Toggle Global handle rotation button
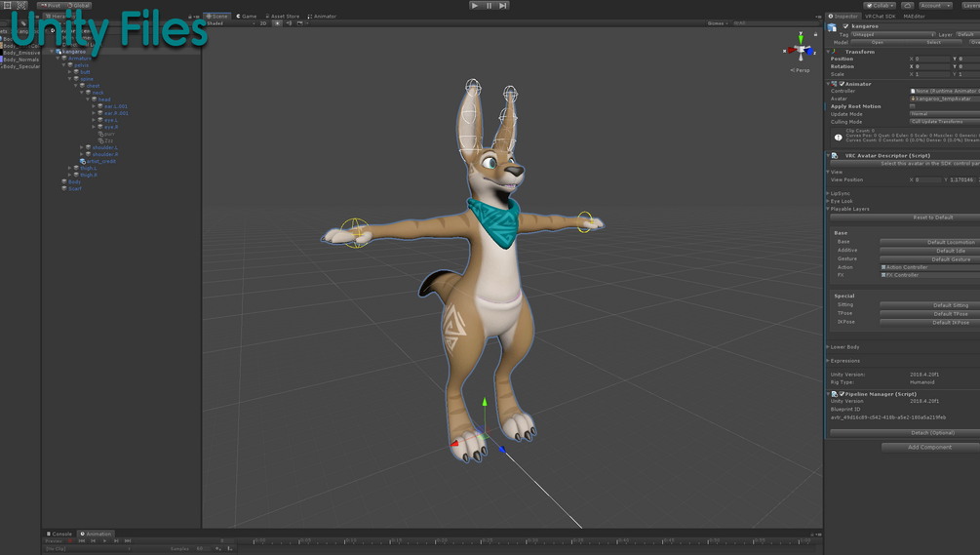The image size is (980, 555). [x=79, y=6]
